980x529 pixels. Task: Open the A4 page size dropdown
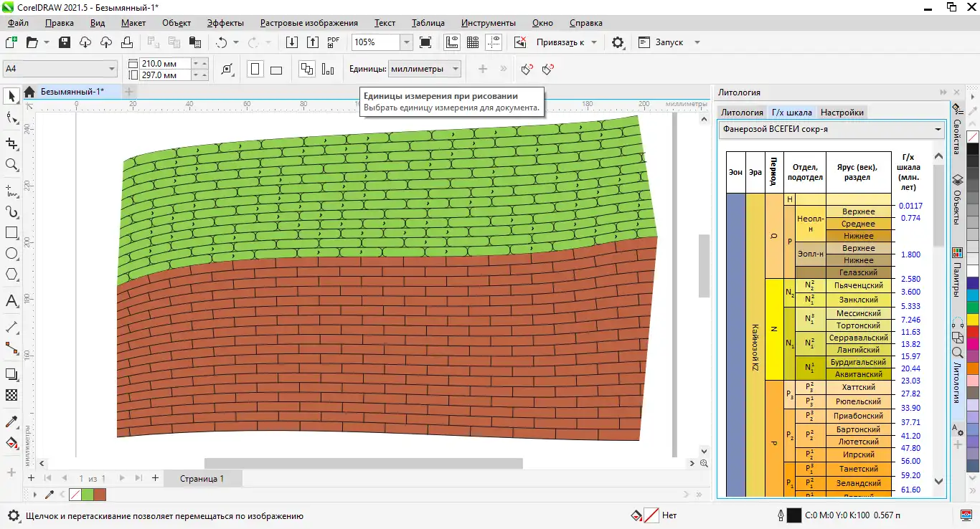point(112,70)
